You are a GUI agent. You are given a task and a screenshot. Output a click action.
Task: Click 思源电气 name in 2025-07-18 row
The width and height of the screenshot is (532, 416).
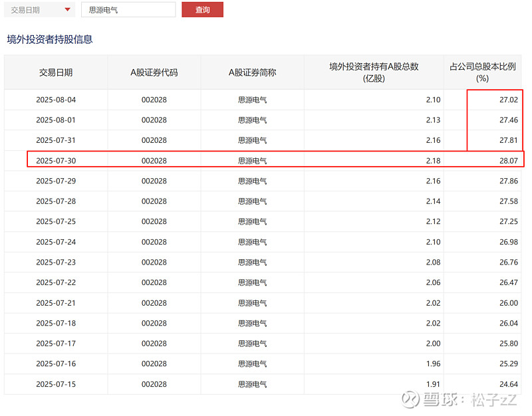(253, 323)
